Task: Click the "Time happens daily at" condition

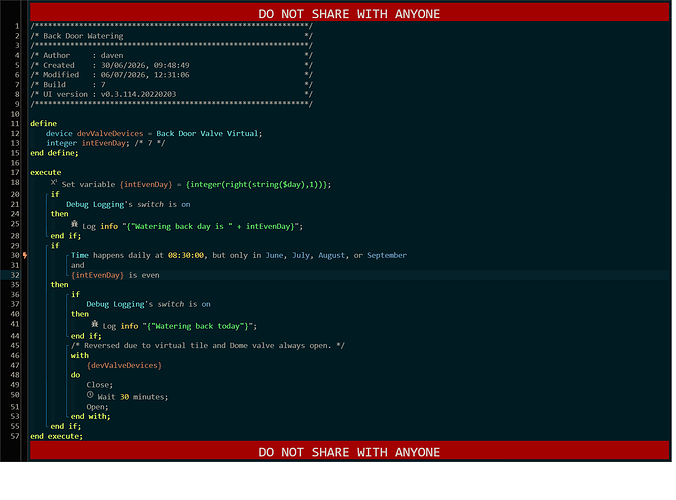Action: pos(117,255)
